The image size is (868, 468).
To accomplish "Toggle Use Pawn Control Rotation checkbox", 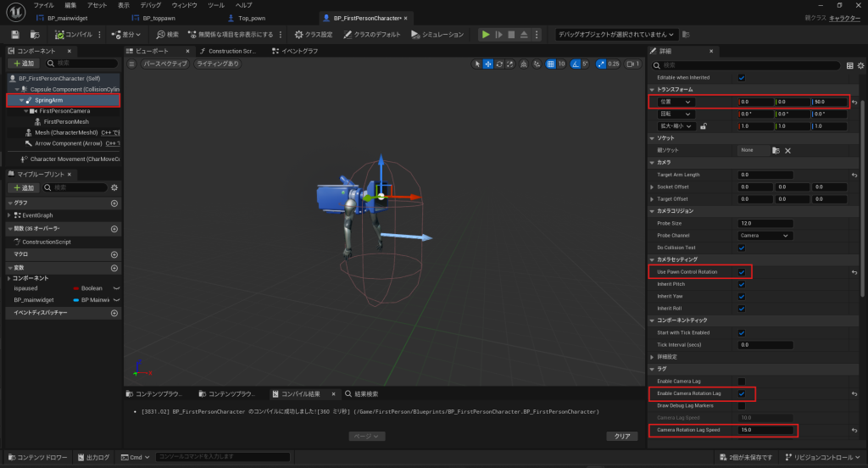I will [x=742, y=272].
